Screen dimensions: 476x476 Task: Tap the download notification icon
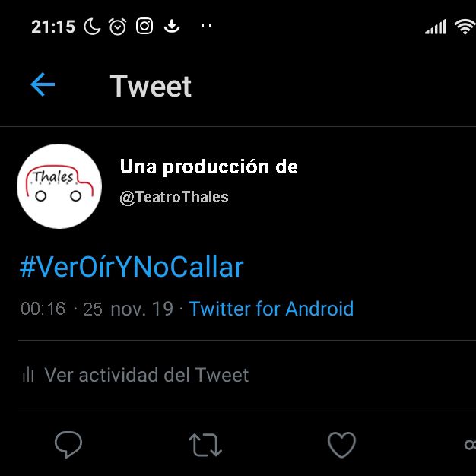coord(172,26)
